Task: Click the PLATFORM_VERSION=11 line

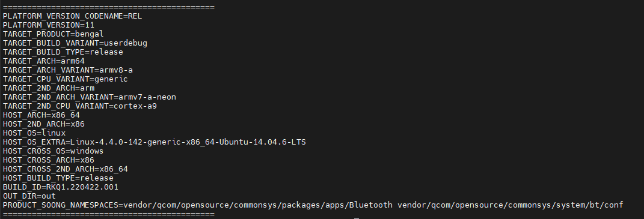Action: [49, 25]
